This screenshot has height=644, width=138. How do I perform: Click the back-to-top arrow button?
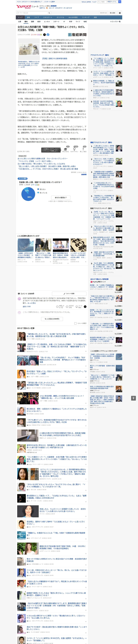[133, 398]
